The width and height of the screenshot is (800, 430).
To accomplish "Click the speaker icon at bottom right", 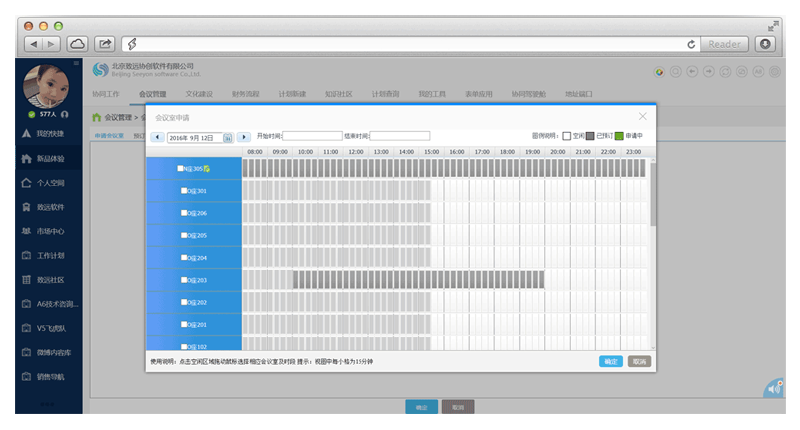I will pyautogui.click(x=773, y=388).
